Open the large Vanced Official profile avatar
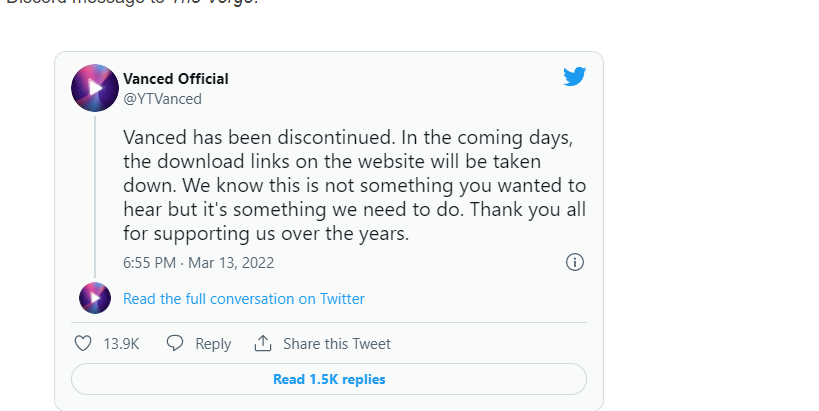 tap(95, 88)
